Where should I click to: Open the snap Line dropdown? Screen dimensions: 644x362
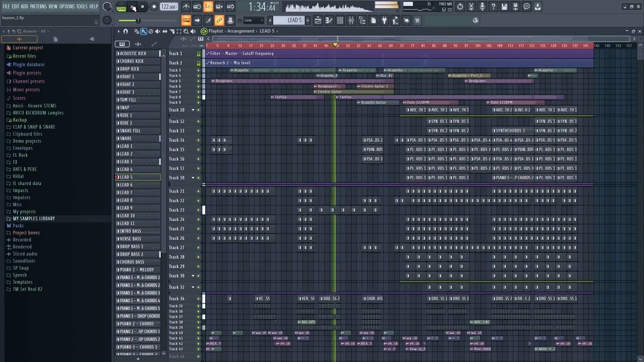[254, 20]
